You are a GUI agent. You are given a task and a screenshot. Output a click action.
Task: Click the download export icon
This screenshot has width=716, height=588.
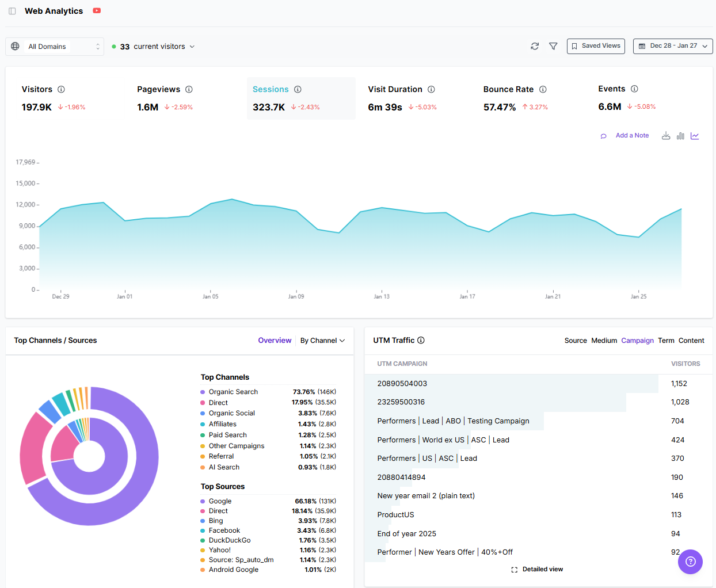coord(666,136)
